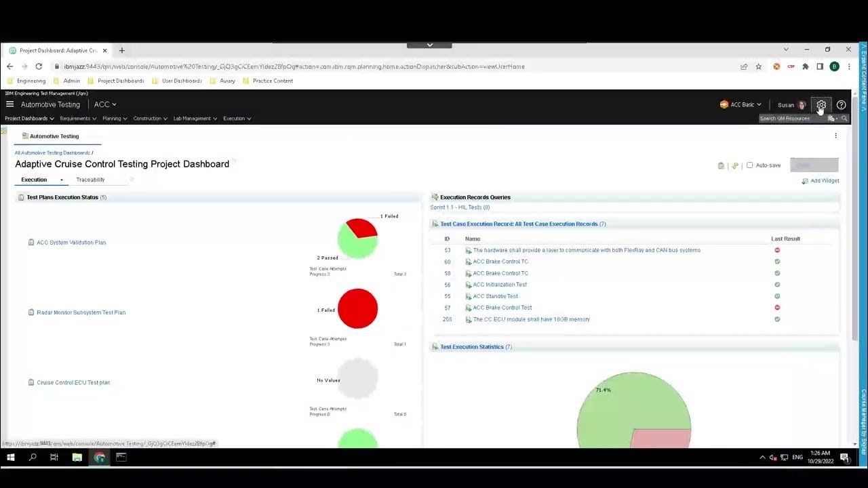Expand the Requirements menu
Viewport: 868px width, 488px height.
[78, 119]
